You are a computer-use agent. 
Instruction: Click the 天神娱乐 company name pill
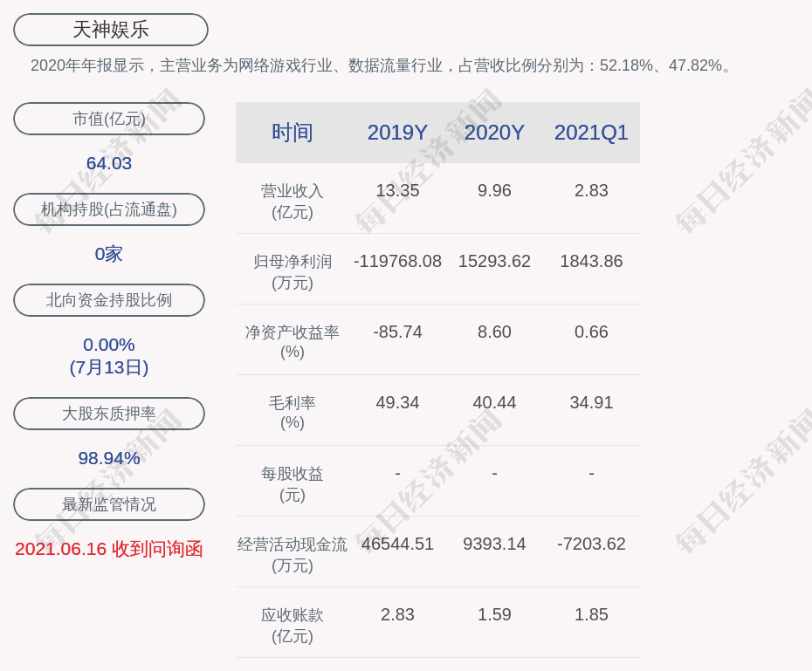pyautogui.click(x=111, y=30)
